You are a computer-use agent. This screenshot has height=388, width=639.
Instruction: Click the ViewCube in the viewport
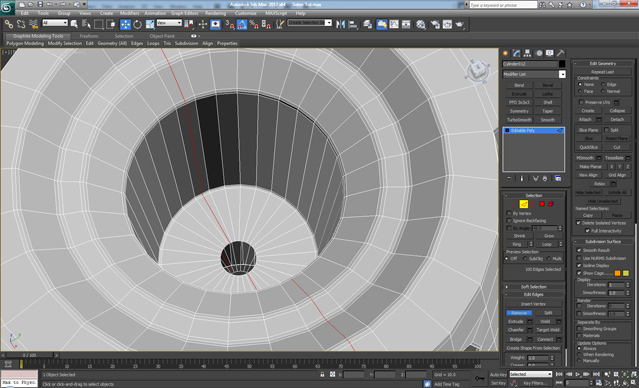(x=477, y=71)
